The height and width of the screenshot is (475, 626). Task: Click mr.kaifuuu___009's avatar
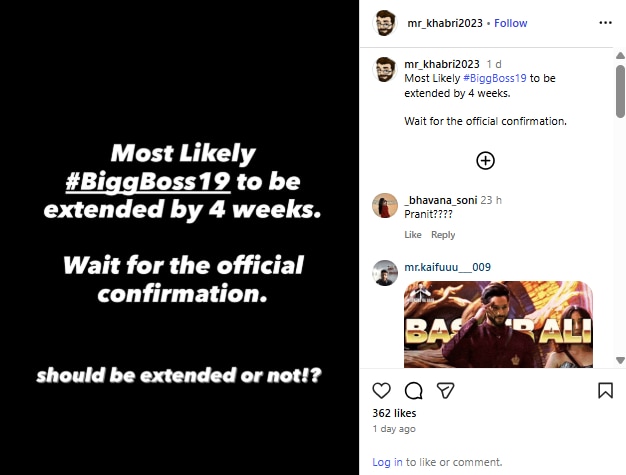point(385,271)
